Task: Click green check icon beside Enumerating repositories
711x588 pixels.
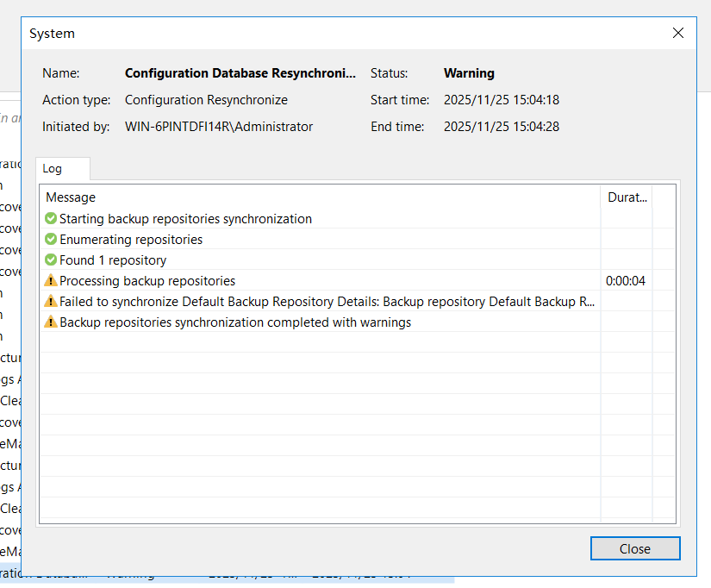Action: coord(51,239)
